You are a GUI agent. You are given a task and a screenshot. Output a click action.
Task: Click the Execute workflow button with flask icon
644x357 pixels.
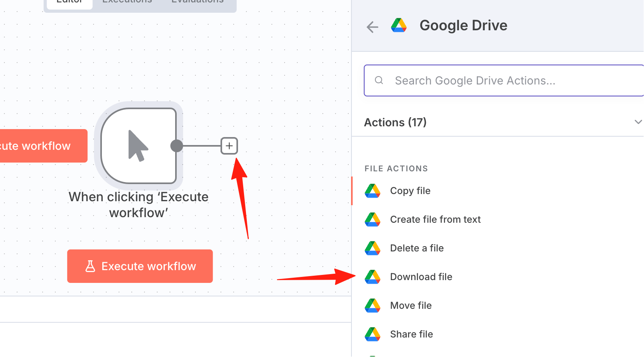(x=140, y=266)
